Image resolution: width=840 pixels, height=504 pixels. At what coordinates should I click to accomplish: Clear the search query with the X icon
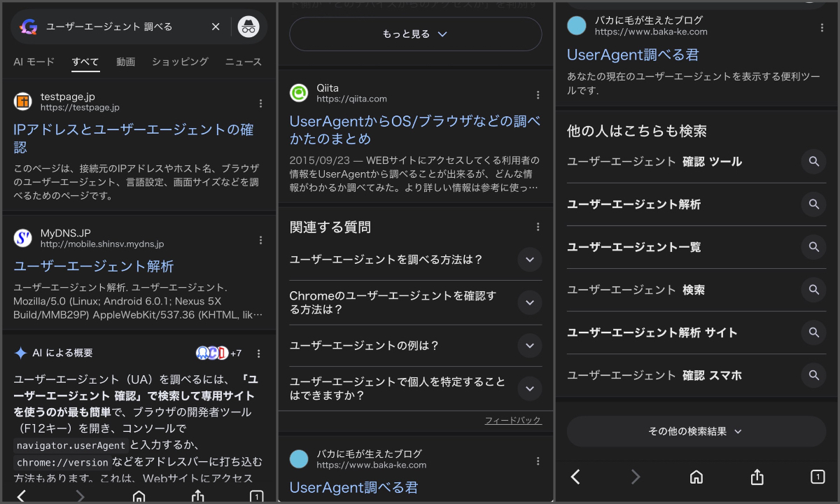tap(216, 27)
